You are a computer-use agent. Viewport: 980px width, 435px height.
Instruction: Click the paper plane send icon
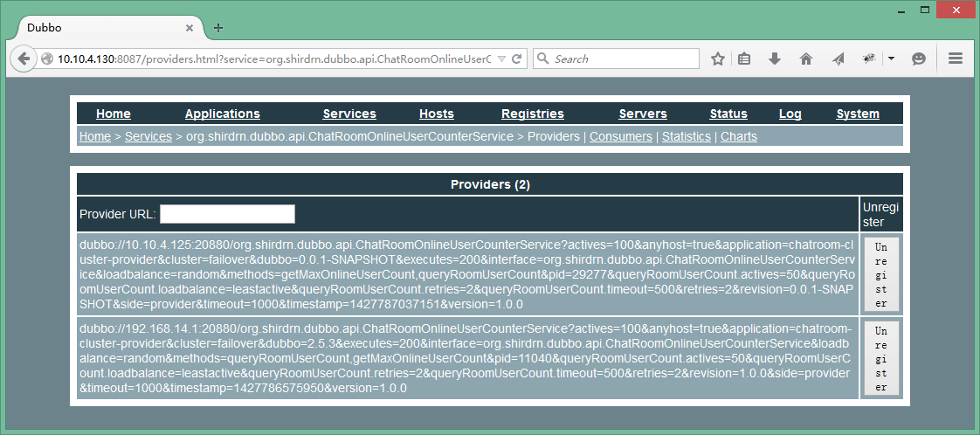(x=838, y=59)
